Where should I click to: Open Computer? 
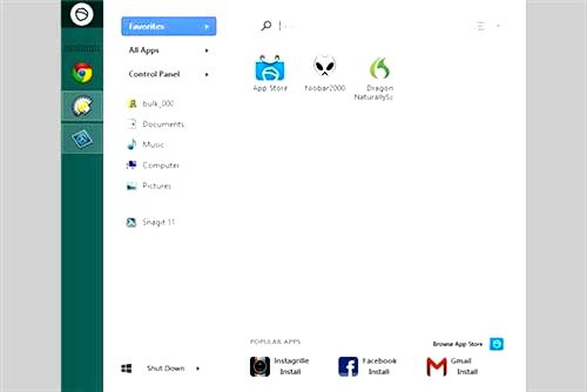point(160,165)
